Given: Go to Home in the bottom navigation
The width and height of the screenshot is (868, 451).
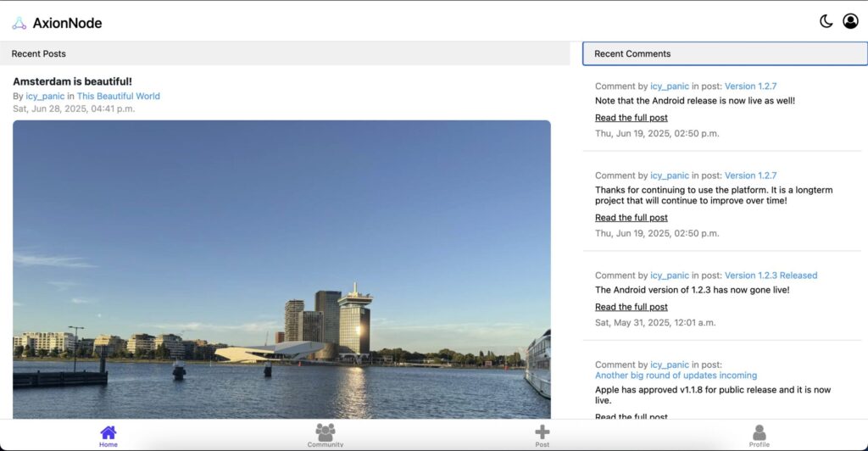Looking at the screenshot, I should tap(108, 436).
